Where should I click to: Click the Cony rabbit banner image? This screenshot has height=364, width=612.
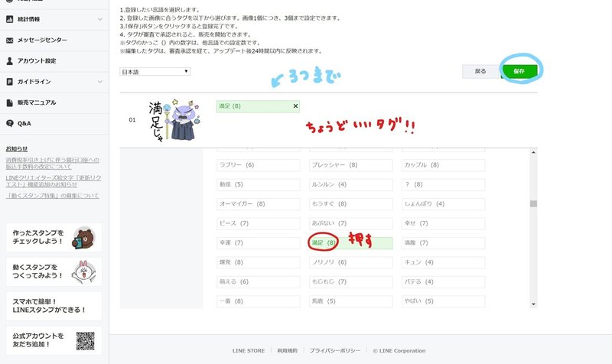point(83,272)
